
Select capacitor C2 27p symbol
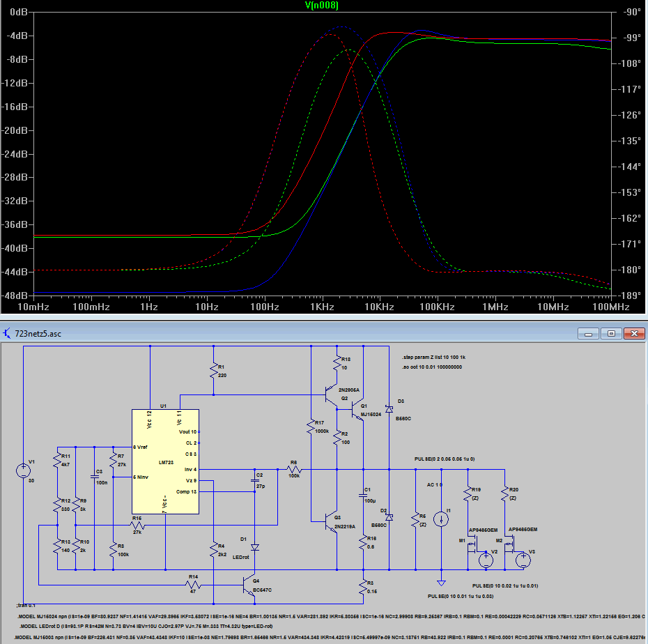pos(255,481)
